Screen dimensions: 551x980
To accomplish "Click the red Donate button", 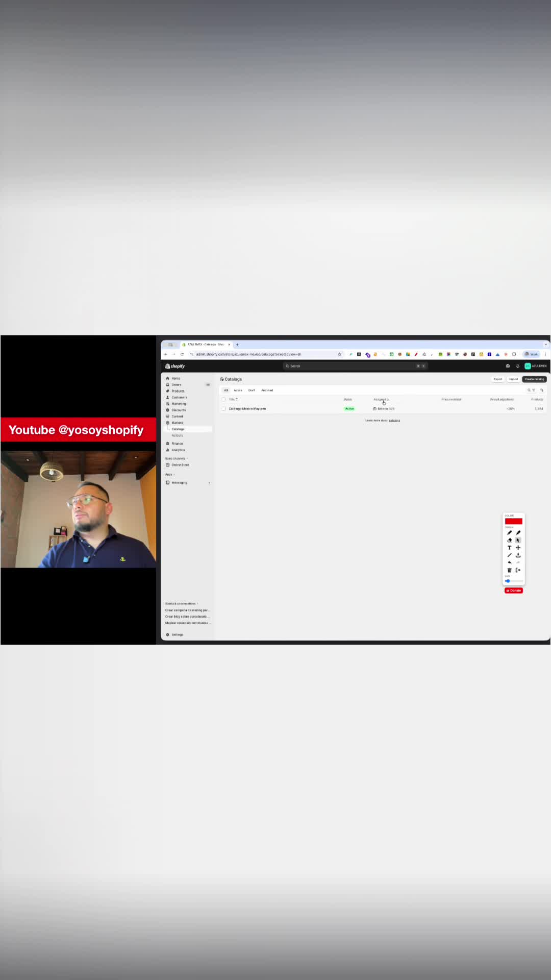I will pyautogui.click(x=514, y=591).
